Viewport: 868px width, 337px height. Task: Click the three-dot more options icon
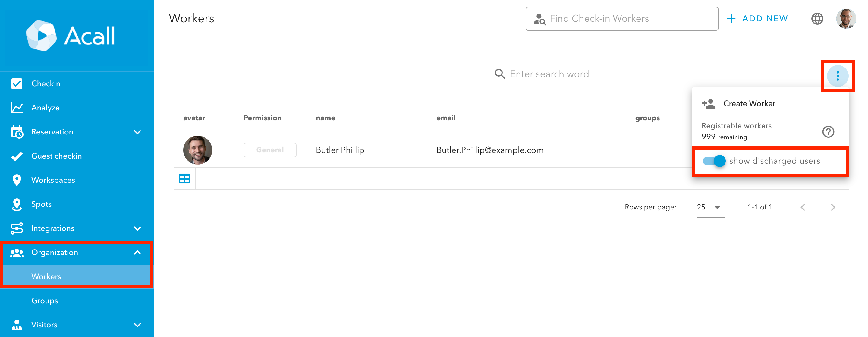837,76
